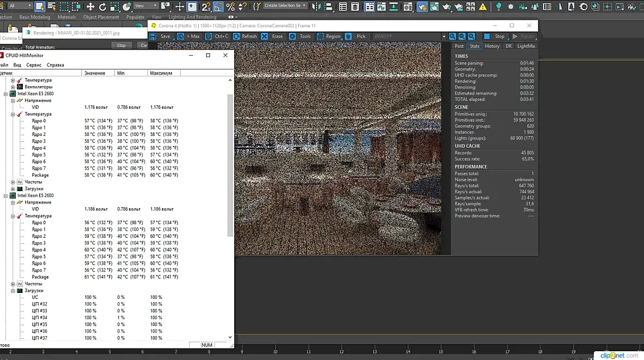Expand the Частоты tree node
This screenshot has width=644, height=360.
(13, 182)
